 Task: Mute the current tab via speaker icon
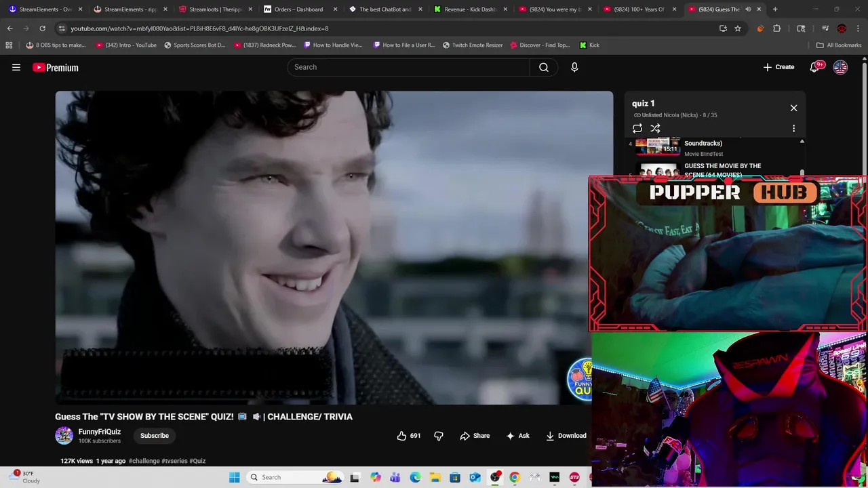tap(748, 9)
